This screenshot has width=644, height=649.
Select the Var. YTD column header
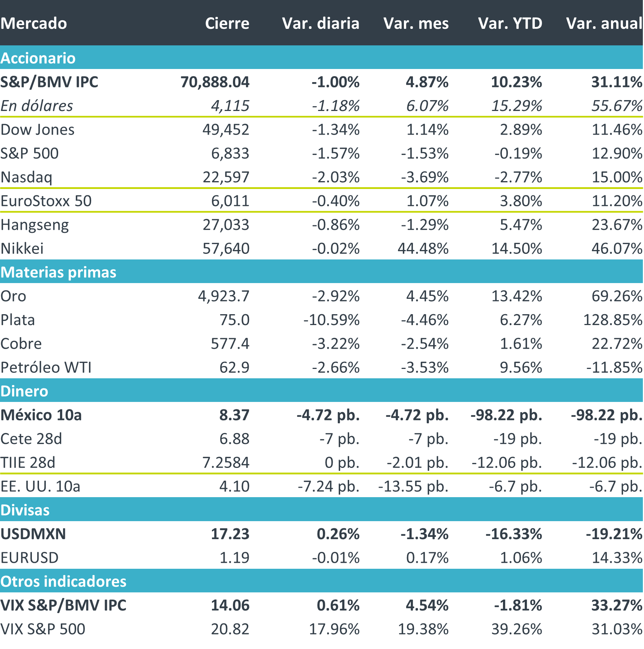click(510, 23)
